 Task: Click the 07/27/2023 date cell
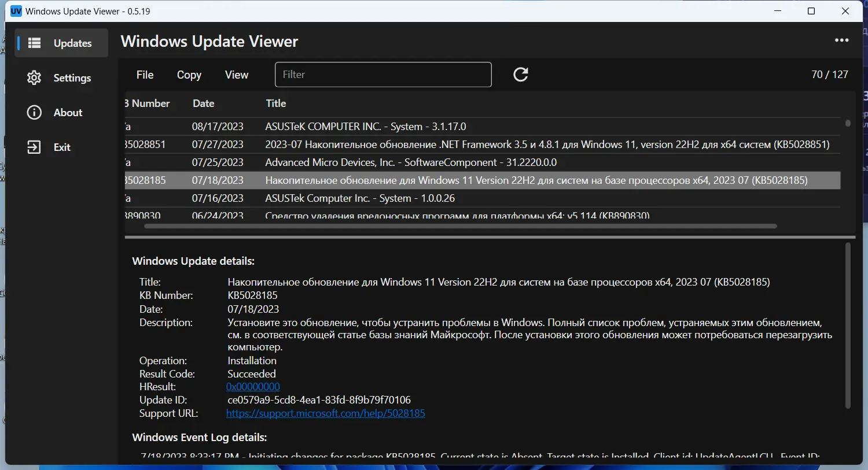click(x=218, y=145)
